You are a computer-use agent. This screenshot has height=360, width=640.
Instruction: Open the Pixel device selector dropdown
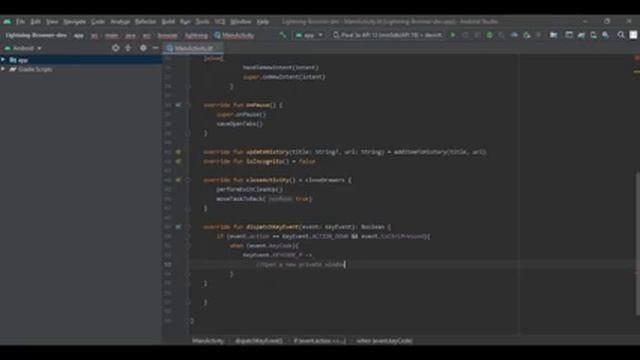pos(387,36)
